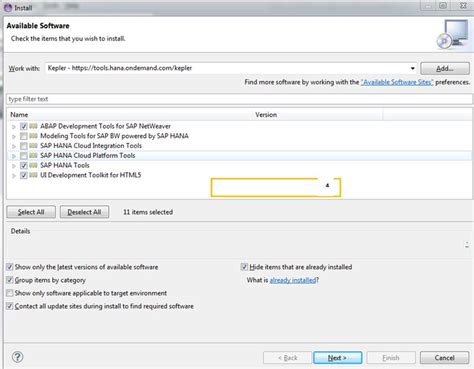
Task: Toggle Hide items already installed checkbox
Action: [244, 267]
